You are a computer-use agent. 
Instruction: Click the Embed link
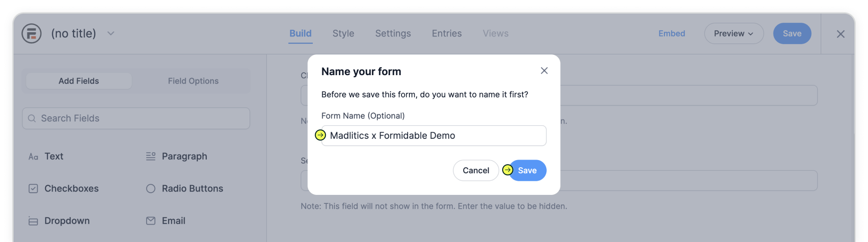671,34
